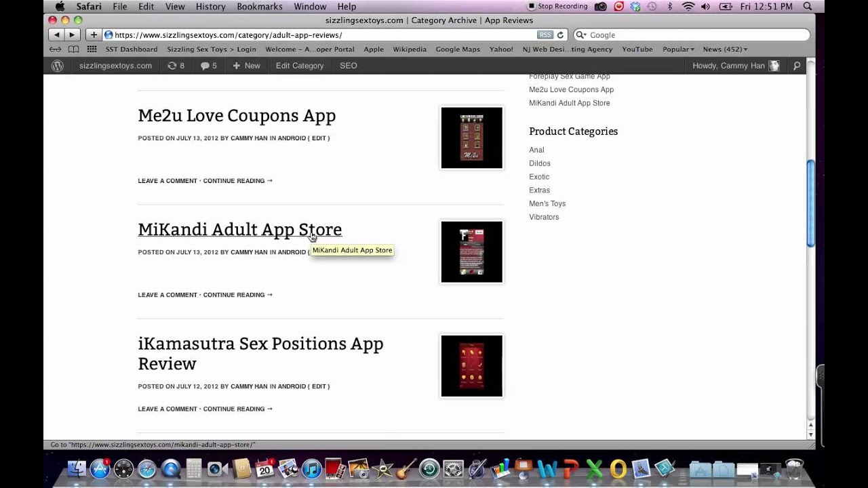The height and width of the screenshot is (488, 868).
Task: Click the RSS button in the address bar
Action: pos(545,35)
